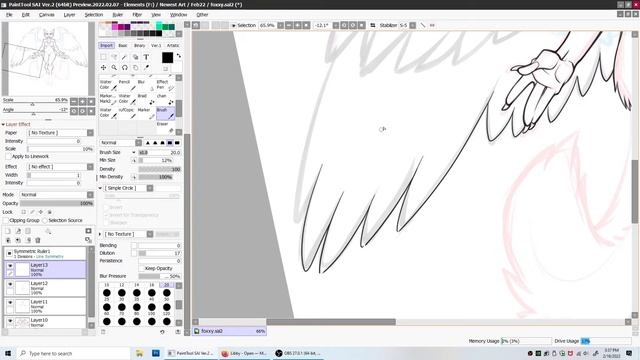Select the Lasso tool
The image size is (640, 360).
point(114,57)
